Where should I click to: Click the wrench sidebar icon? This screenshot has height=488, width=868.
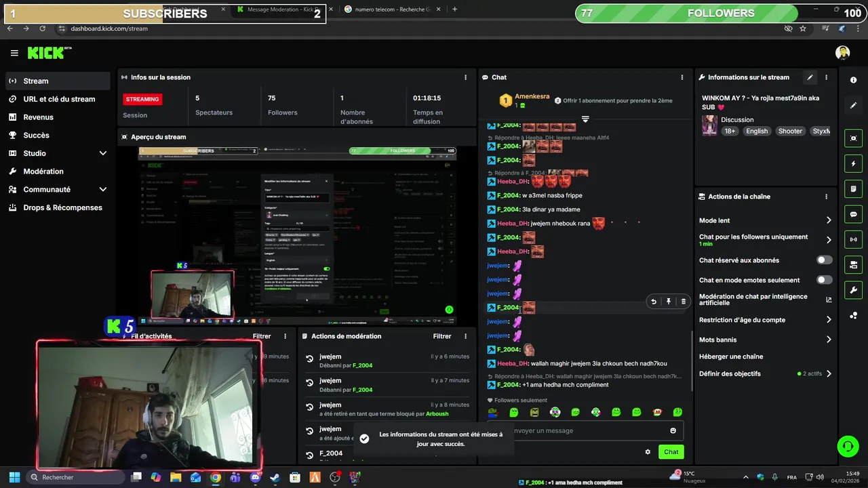pos(854,290)
